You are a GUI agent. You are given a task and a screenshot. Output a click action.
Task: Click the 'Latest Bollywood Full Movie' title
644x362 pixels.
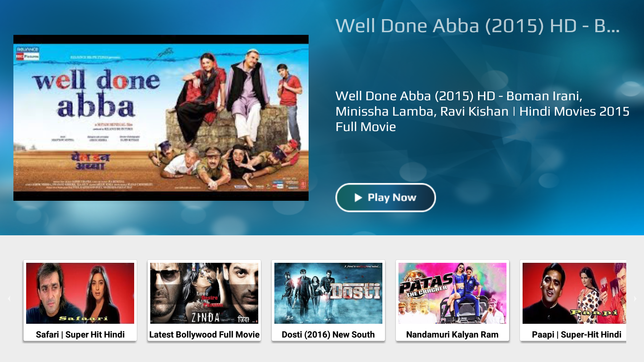point(204,335)
